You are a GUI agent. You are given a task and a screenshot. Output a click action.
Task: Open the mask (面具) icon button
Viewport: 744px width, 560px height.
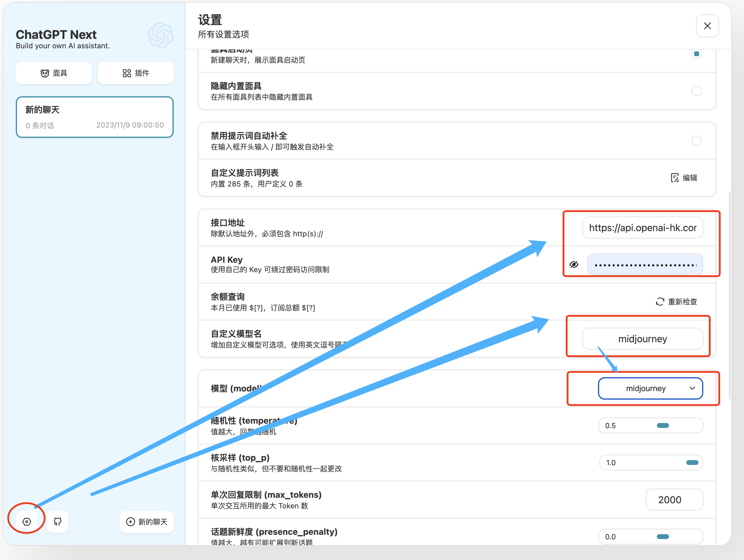pos(45,73)
